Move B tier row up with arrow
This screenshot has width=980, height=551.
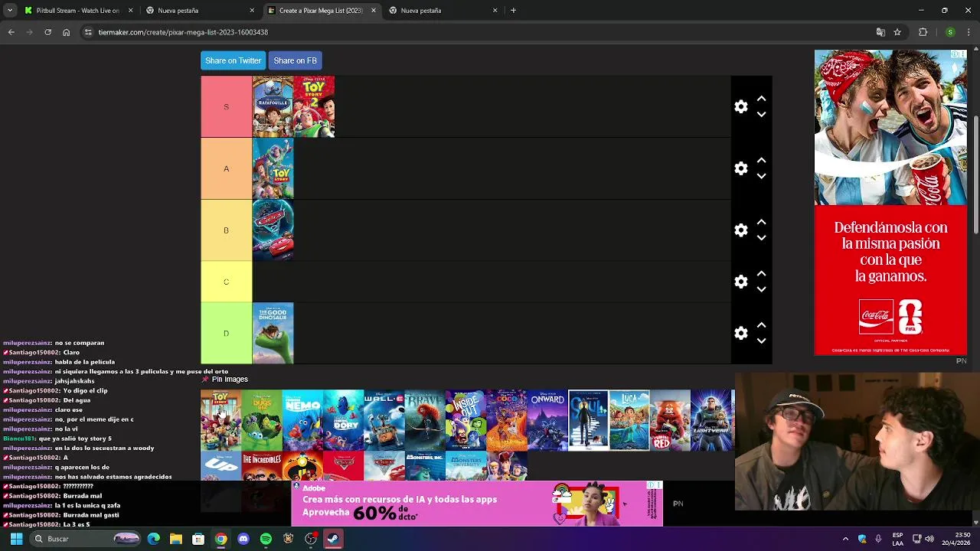click(x=761, y=222)
